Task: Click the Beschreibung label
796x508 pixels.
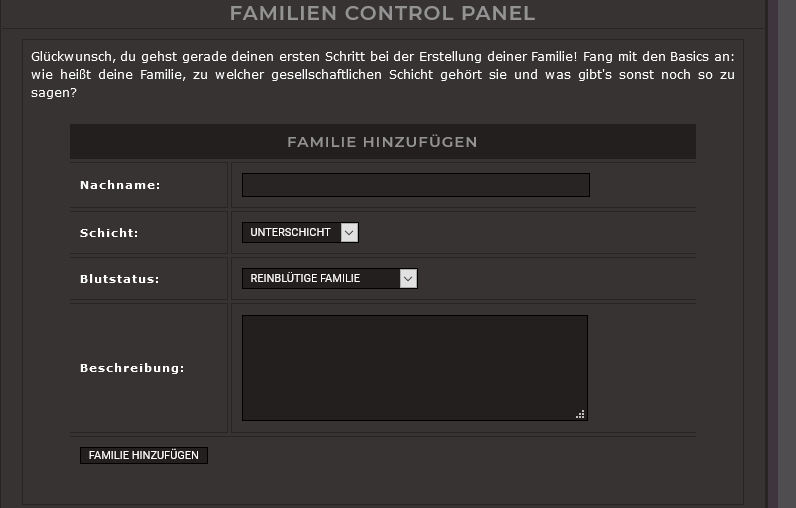Action: pos(132,368)
